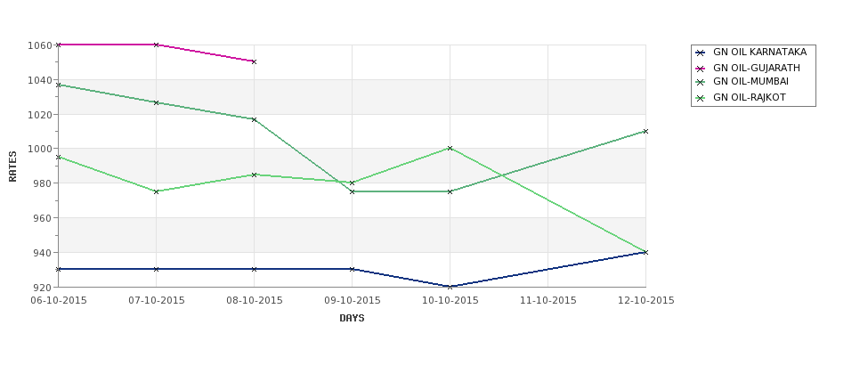Click the RATES axis title

point(12,167)
